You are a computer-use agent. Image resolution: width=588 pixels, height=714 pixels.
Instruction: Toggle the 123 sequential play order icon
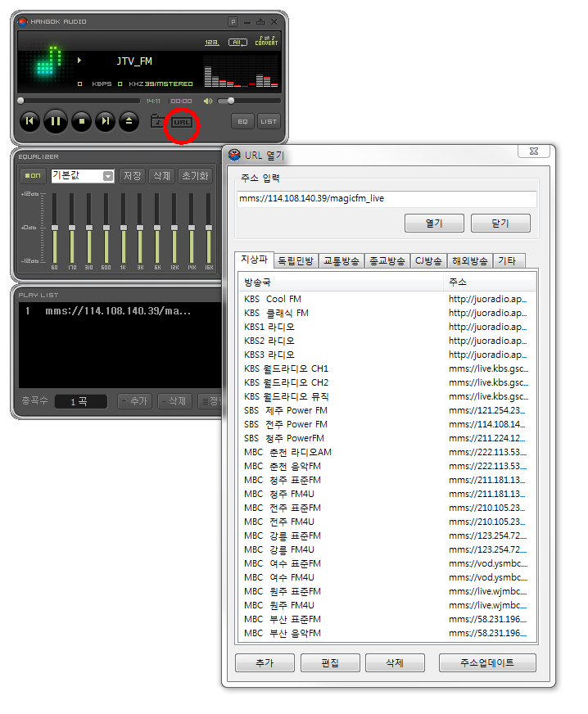tap(212, 43)
